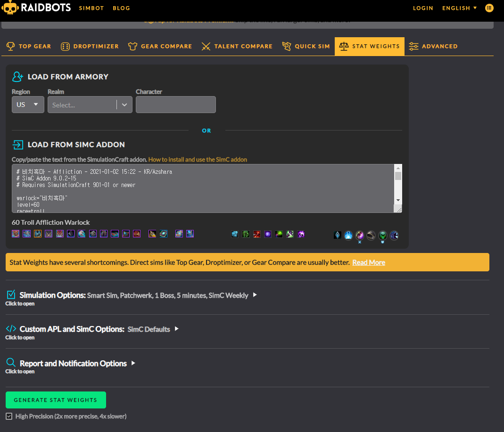This screenshot has width=504, height=432.
Task: Select the second ring gear icon
Action: point(137,234)
